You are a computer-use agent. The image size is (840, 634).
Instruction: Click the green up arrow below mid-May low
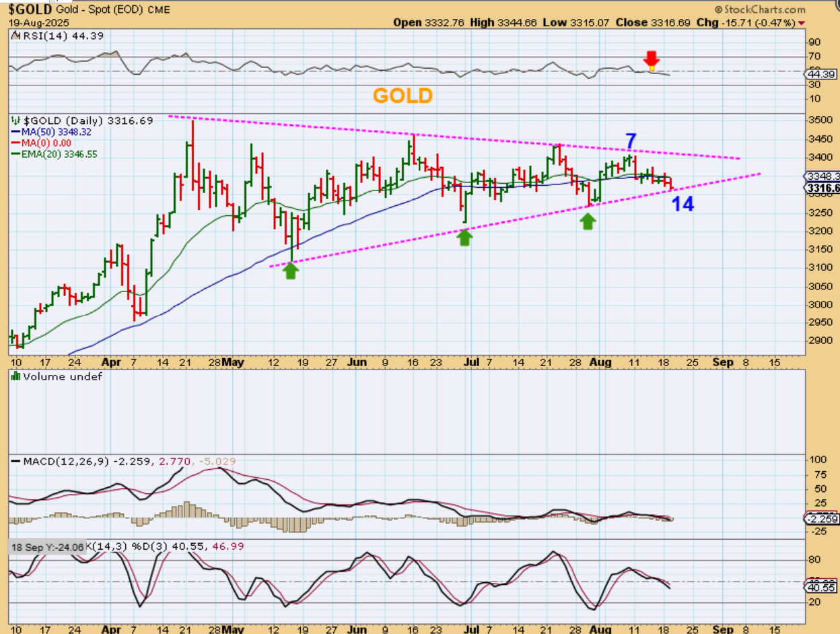pos(290,271)
